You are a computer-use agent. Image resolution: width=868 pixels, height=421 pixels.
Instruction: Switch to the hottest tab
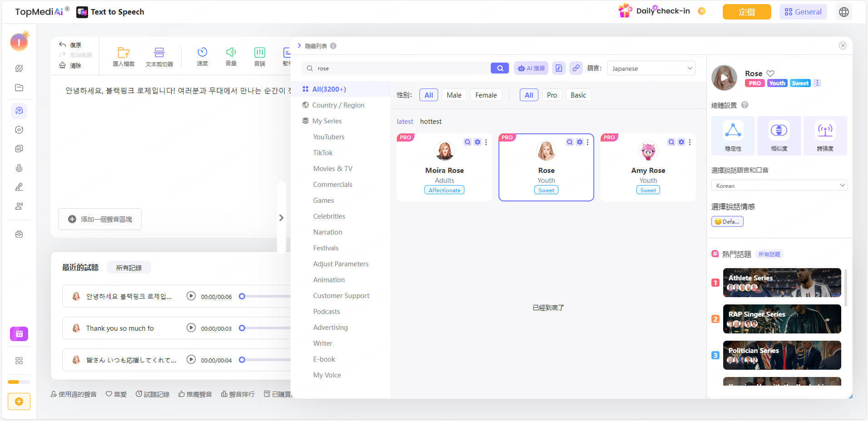coord(431,122)
